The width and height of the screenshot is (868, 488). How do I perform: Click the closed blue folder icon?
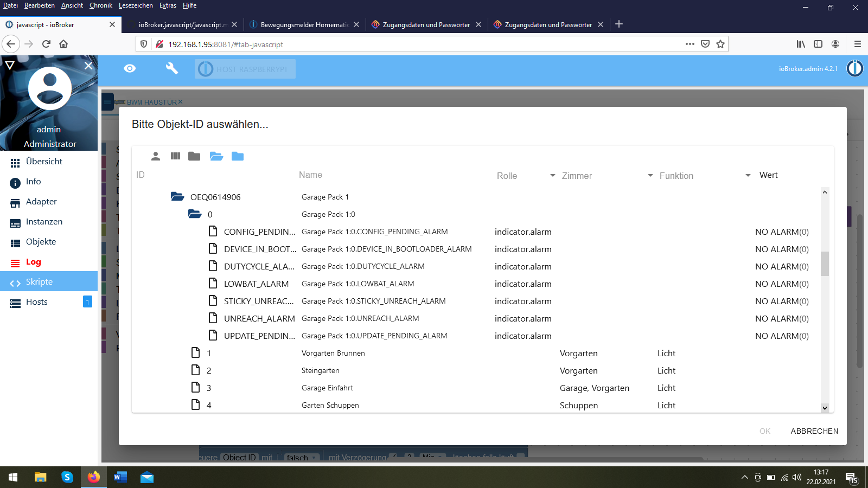(x=238, y=156)
